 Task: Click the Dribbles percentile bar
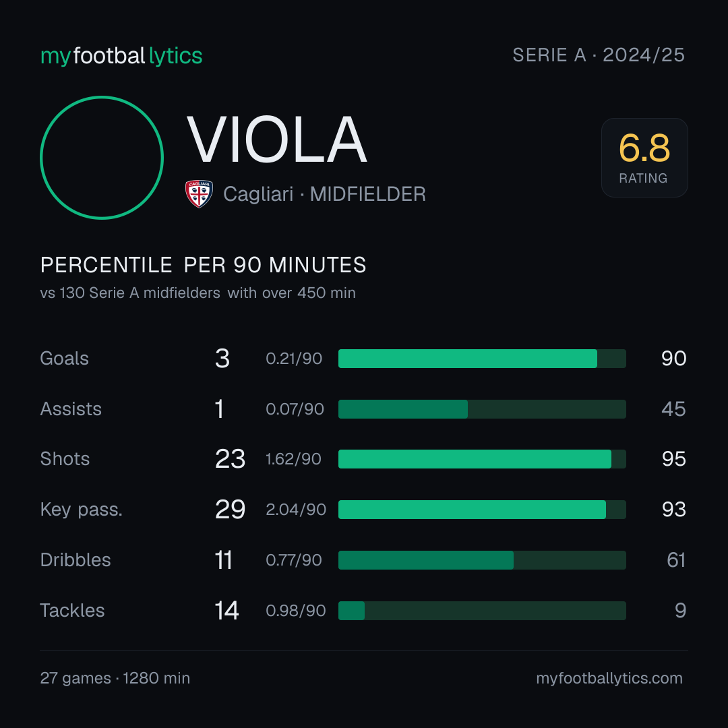click(482, 560)
